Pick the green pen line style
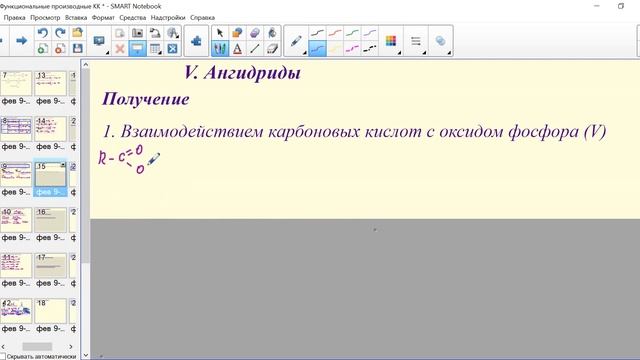The width and height of the screenshot is (640, 360). pyautogui.click(x=352, y=33)
